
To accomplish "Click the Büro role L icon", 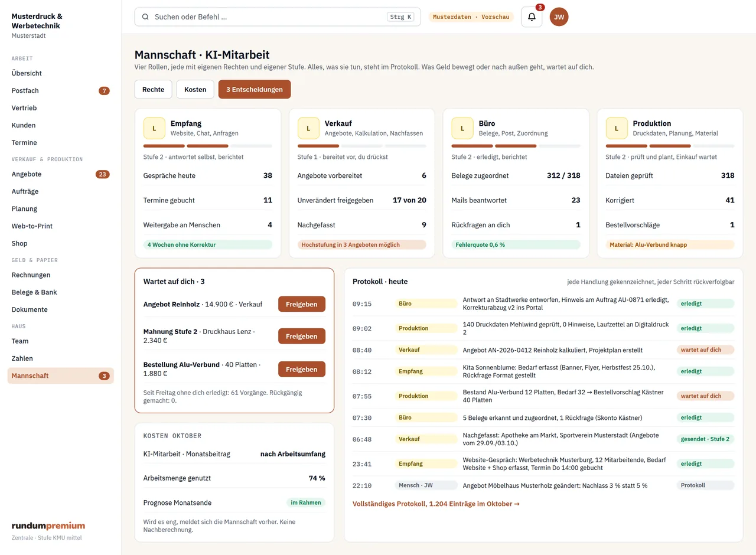I will pyautogui.click(x=462, y=128).
